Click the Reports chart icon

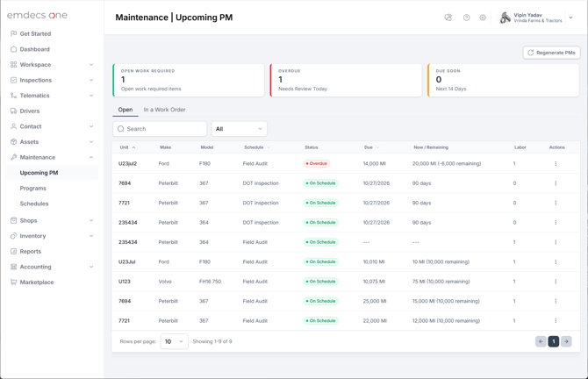[x=13, y=251]
